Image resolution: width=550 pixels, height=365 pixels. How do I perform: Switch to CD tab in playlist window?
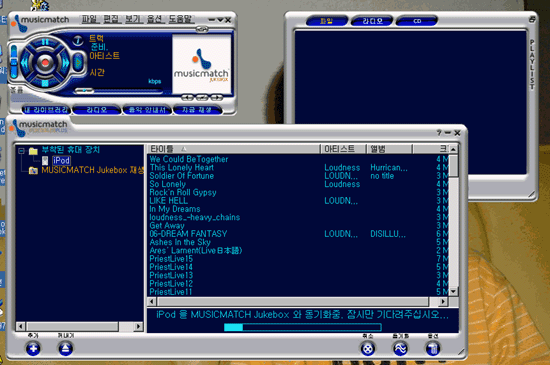point(417,21)
